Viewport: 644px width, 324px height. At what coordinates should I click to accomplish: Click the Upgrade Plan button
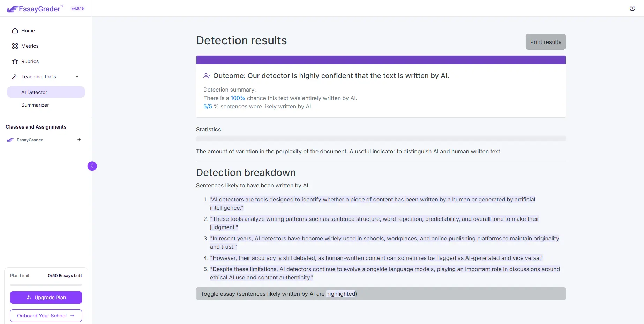tap(46, 298)
